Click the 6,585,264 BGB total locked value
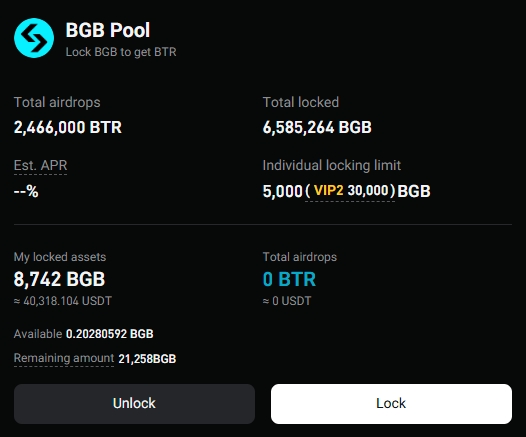The width and height of the screenshot is (526, 437). [x=317, y=127]
